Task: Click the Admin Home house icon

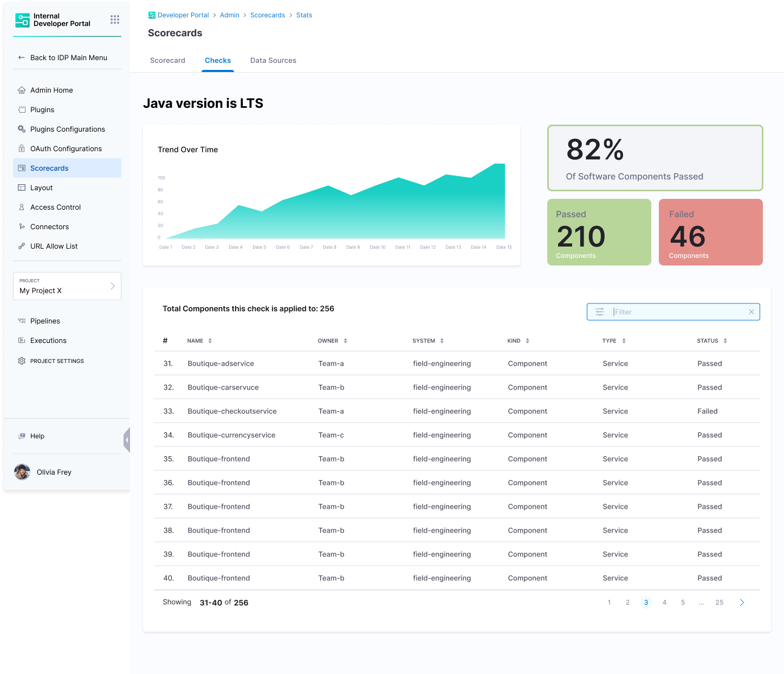Action: [22, 90]
